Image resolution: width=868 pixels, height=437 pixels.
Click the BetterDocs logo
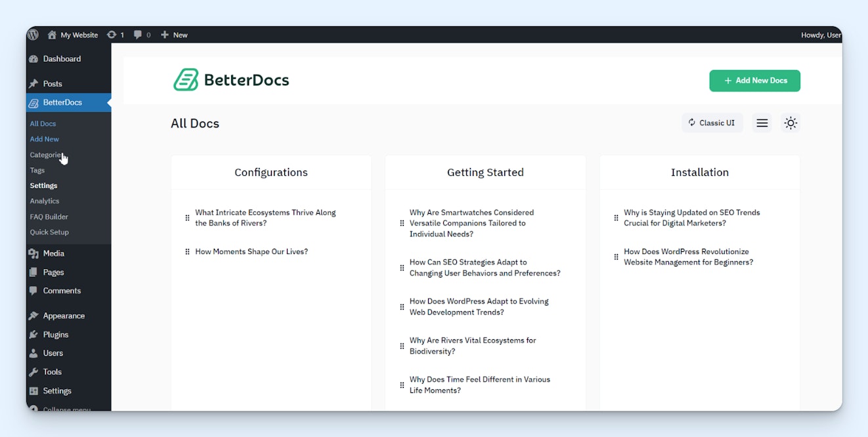click(231, 80)
